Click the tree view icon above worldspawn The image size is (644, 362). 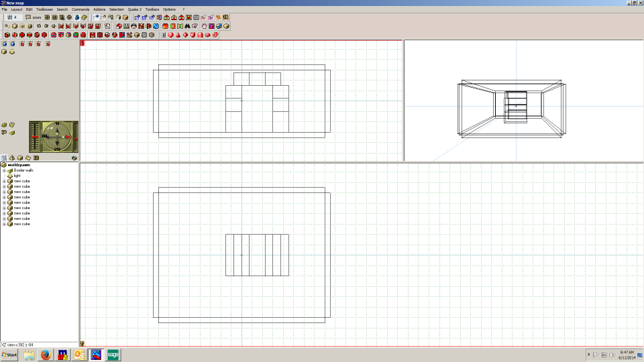tap(4, 158)
